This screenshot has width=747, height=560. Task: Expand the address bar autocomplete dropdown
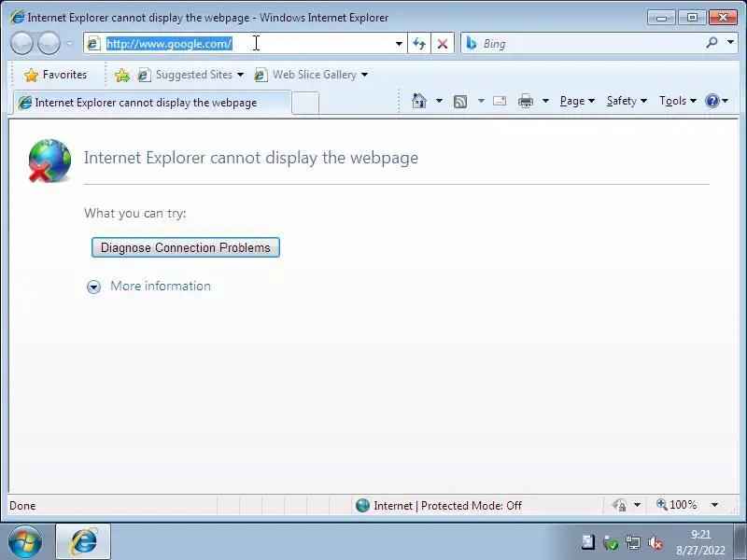pyautogui.click(x=399, y=44)
